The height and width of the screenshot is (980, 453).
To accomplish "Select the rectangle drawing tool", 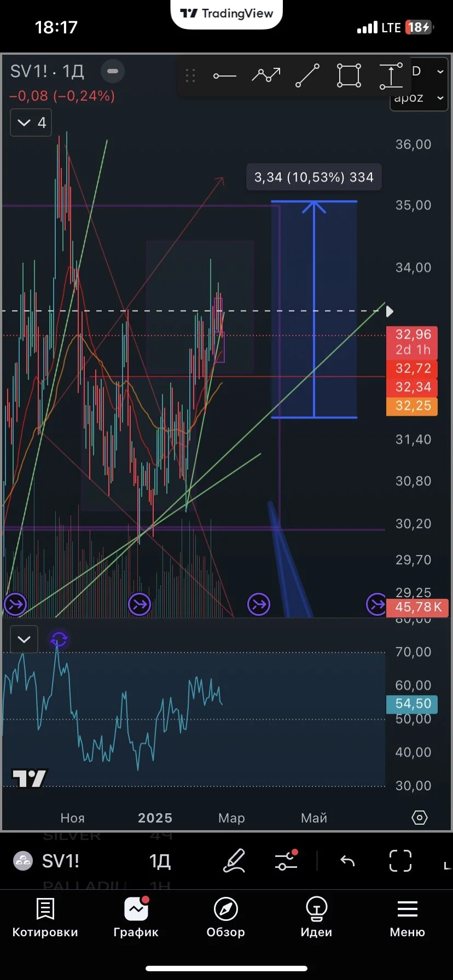I will (x=349, y=75).
